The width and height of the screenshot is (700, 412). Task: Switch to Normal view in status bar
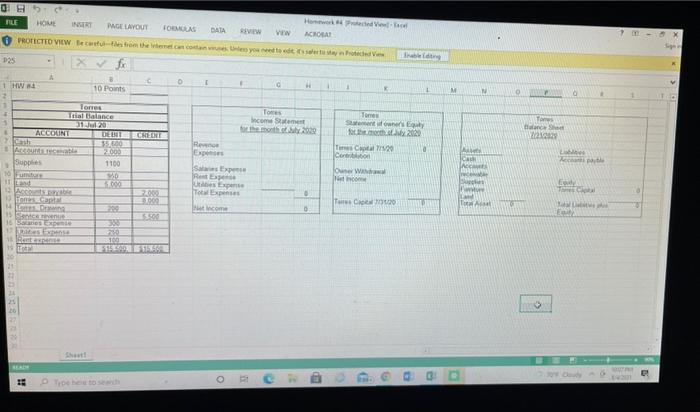539,360
